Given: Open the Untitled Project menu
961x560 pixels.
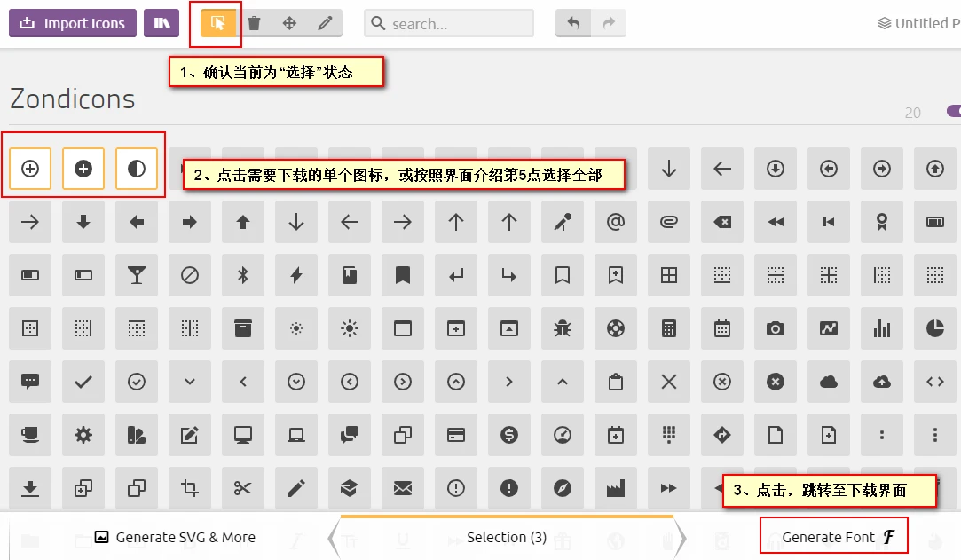Looking at the screenshot, I should click(x=918, y=23).
